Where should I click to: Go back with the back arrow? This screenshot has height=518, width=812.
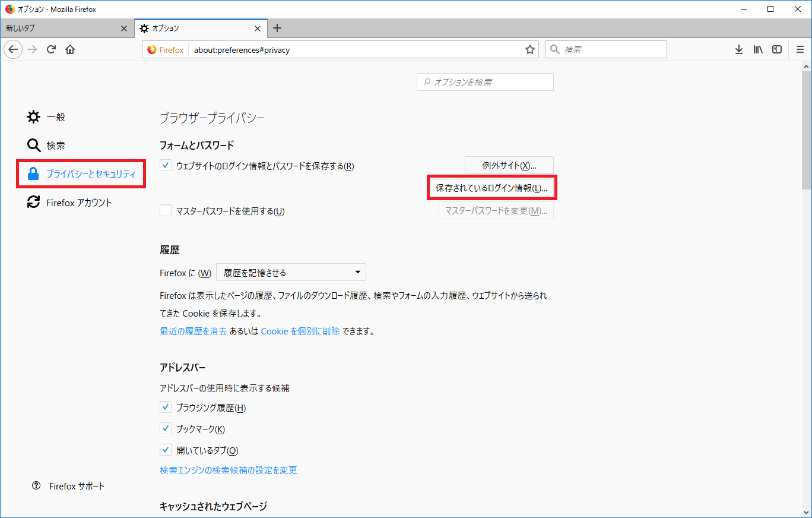pyautogui.click(x=13, y=49)
